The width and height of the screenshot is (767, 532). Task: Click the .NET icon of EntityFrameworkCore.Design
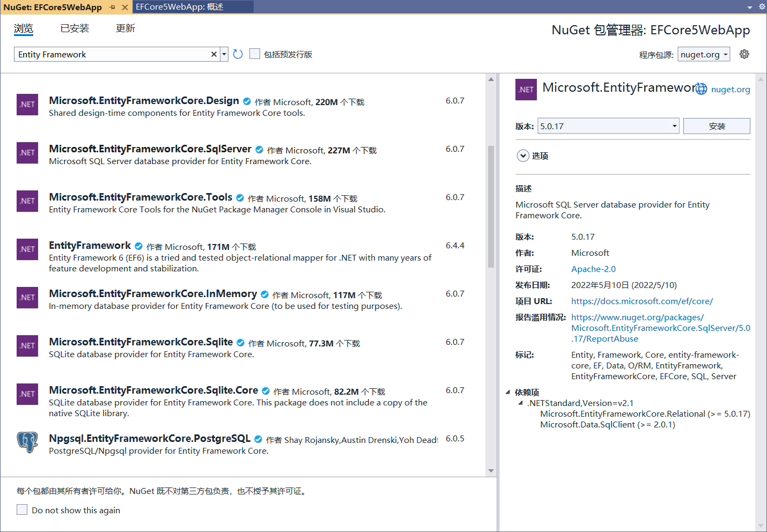coord(27,105)
